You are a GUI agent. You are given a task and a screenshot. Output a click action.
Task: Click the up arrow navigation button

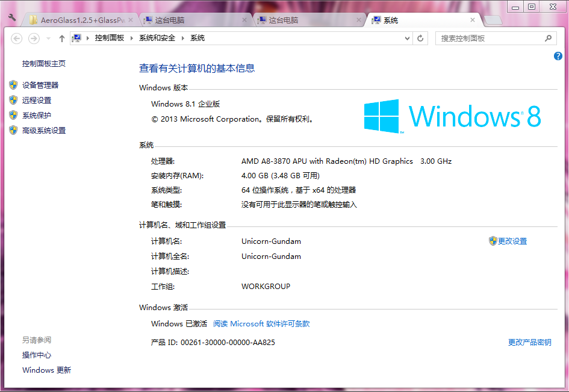(x=61, y=39)
